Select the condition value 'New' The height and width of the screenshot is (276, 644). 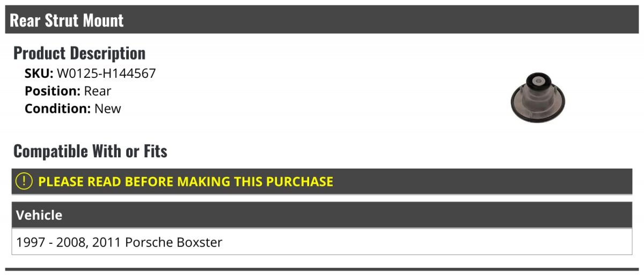point(108,108)
